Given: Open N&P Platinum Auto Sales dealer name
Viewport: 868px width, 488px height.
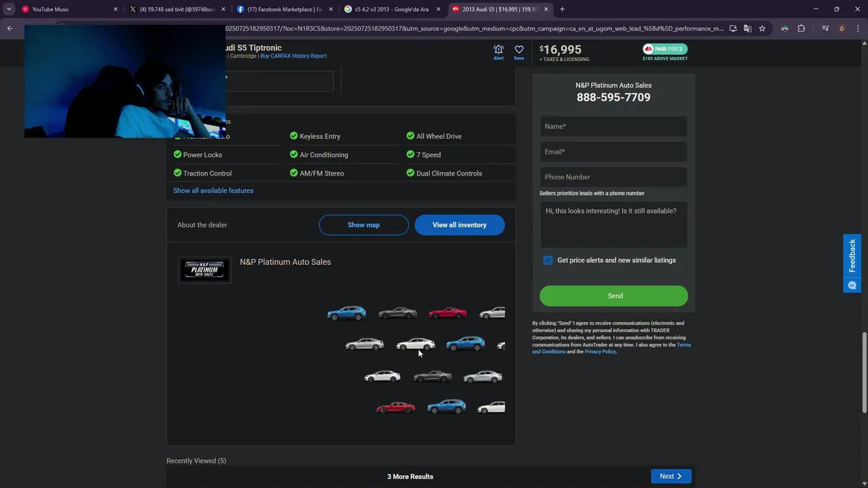Looking at the screenshot, I should [285, 262].
